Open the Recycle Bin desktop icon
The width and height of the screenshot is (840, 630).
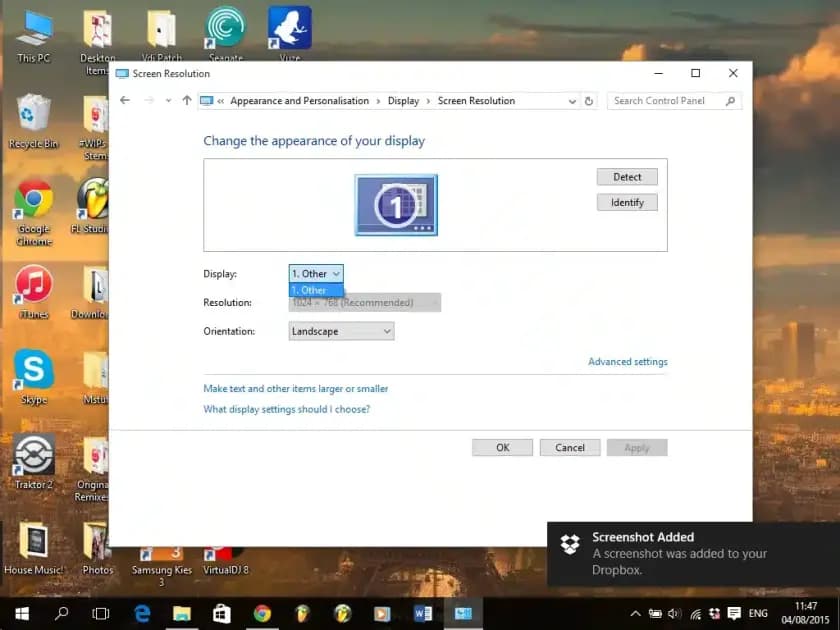click(x=34, y=121)
